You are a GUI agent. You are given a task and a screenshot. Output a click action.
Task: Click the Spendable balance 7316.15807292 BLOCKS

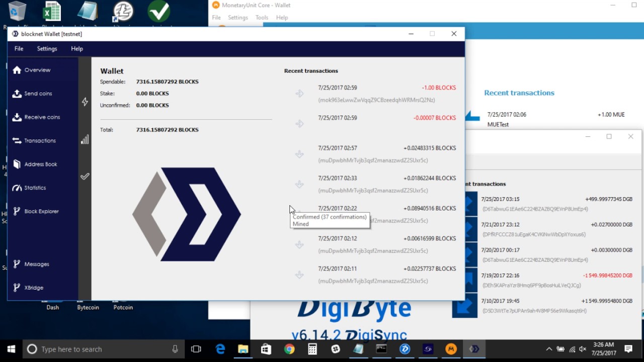167,81
